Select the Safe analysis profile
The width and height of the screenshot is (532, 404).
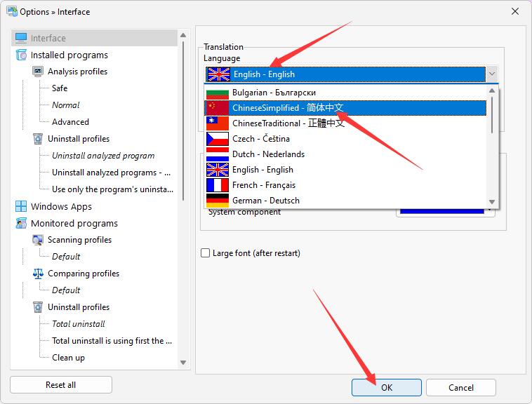pos(60,88)
